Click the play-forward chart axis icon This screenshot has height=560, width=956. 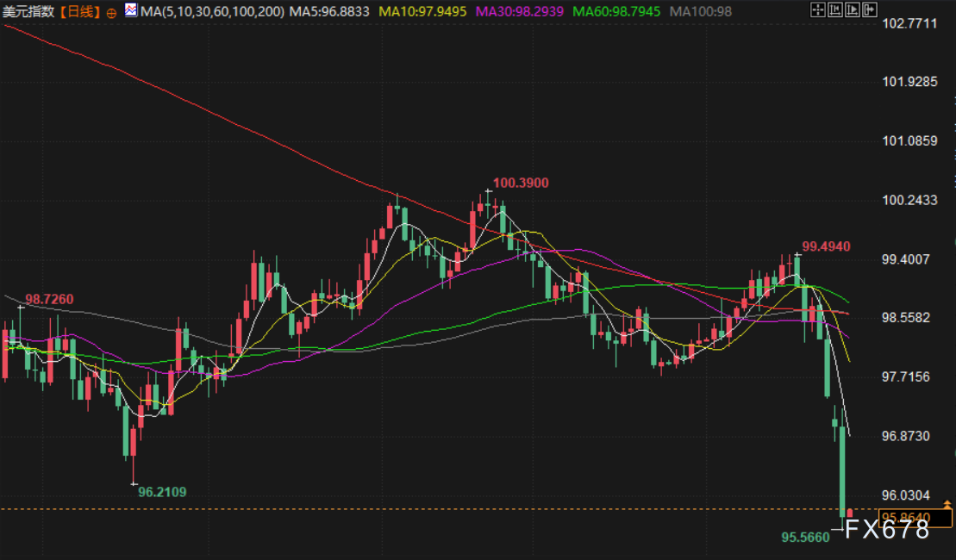pos(851,11)
